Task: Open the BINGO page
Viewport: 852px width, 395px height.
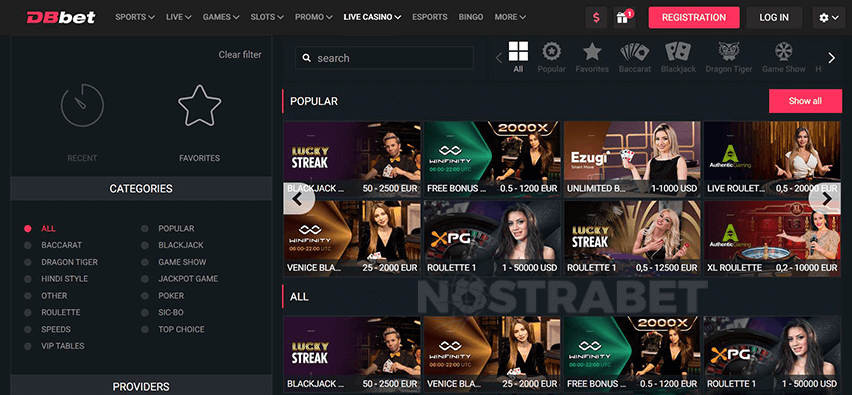Action: point(471,17)
